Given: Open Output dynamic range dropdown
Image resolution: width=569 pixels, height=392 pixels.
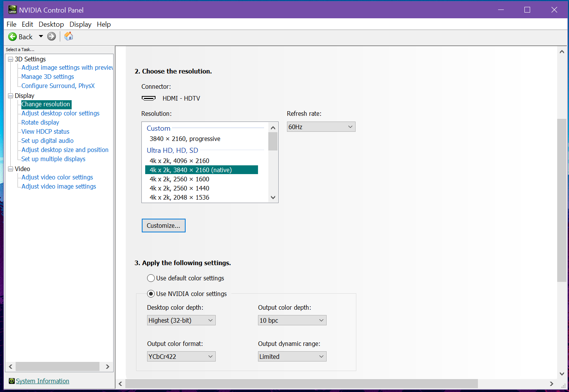Looking at the screenshot, I should click(292, 357).
